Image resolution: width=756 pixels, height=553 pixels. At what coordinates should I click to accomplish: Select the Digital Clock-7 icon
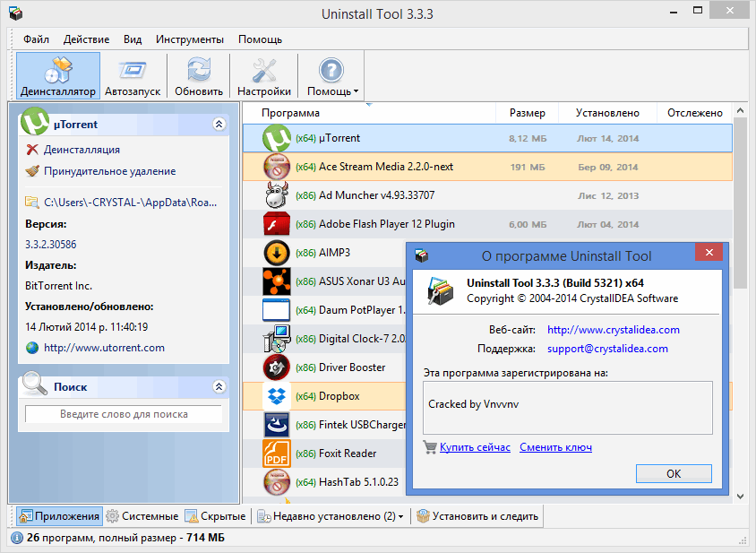click(x=276, y=339)
